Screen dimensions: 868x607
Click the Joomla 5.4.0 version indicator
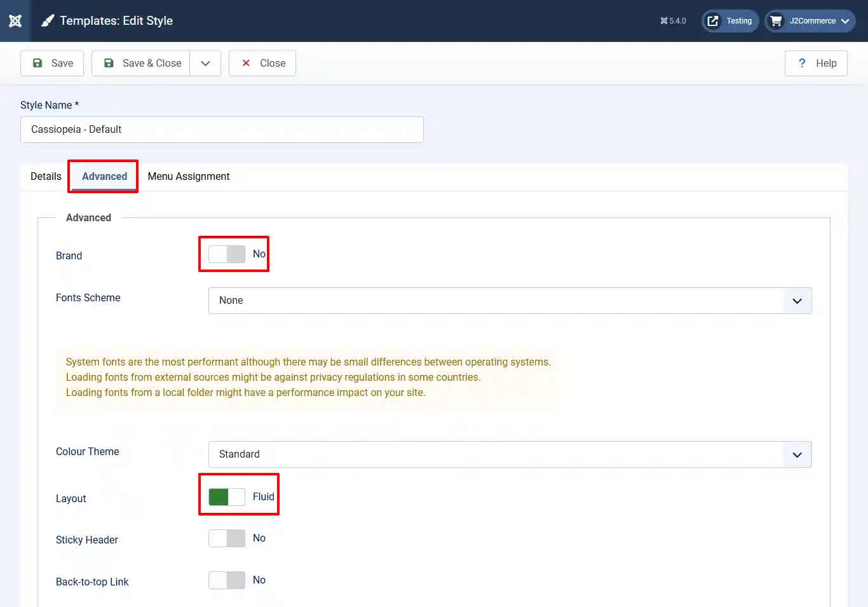coord(673,21)
